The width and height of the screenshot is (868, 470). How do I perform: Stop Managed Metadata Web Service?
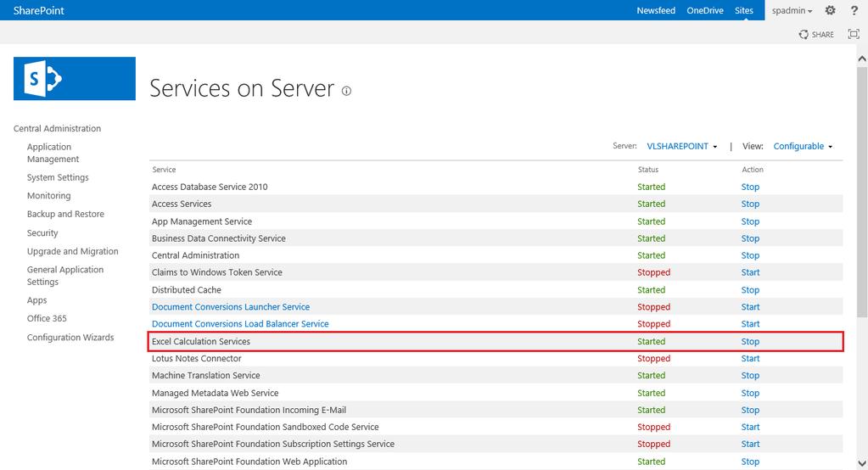(x=750, y=393)
